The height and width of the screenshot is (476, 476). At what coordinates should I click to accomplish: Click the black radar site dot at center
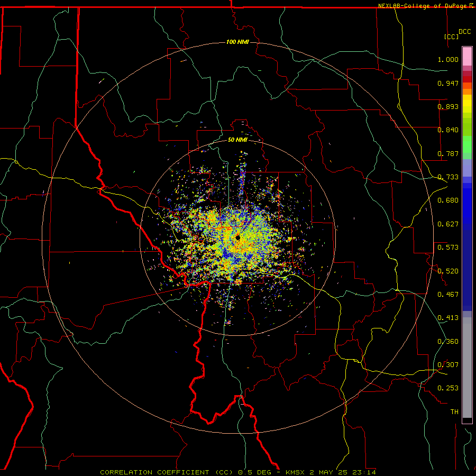coord(238,237)
